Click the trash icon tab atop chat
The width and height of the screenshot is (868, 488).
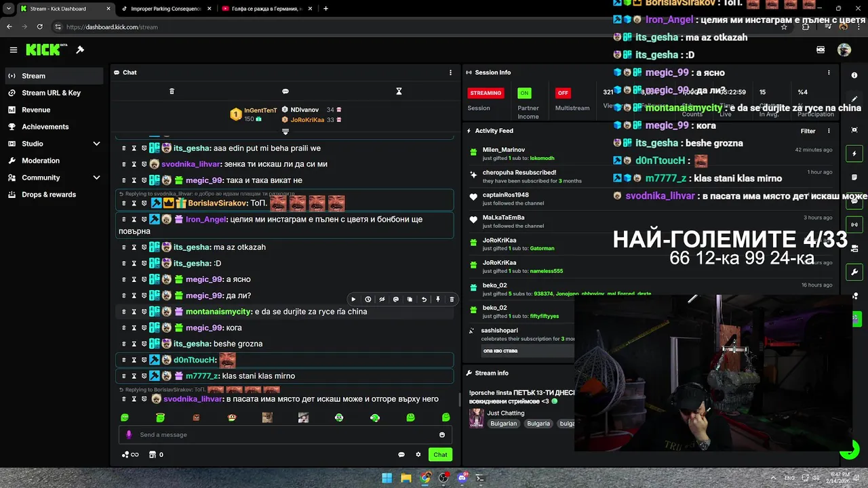tap(172, 91)
